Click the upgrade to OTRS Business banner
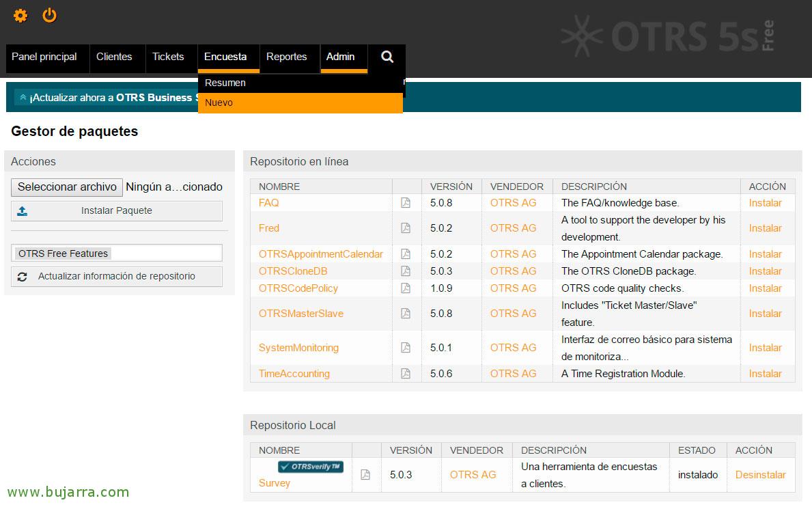 point(404,97)
